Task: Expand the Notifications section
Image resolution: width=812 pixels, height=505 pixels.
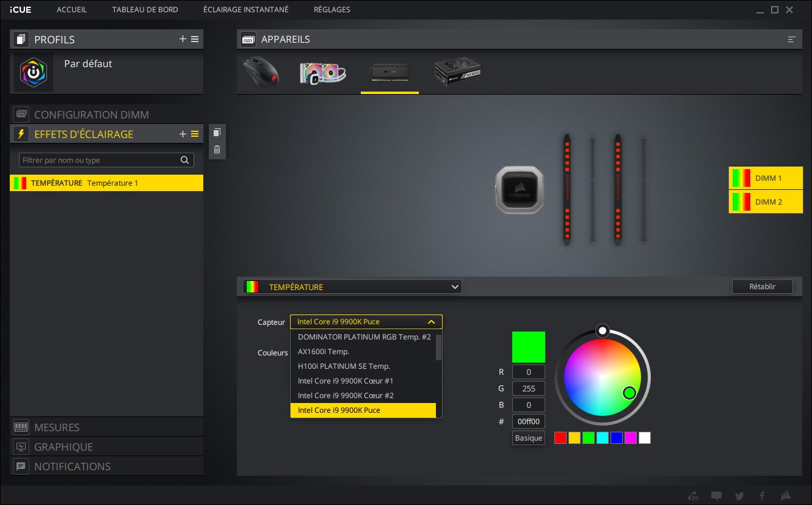Action: [106, 467]
